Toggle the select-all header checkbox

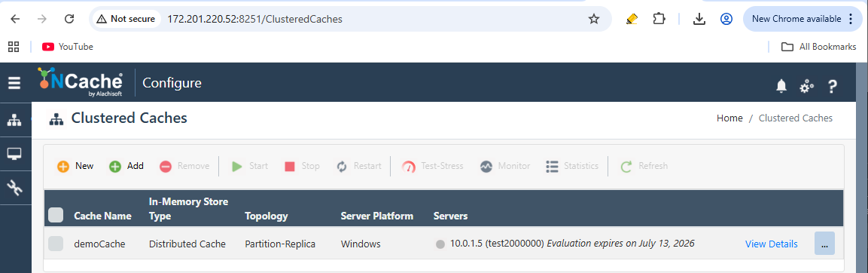coord(56,215)
